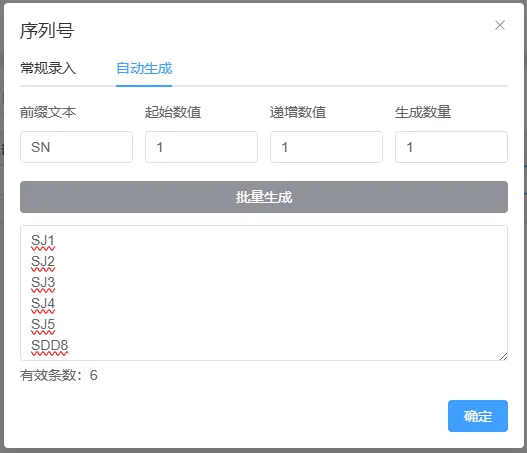Click the 递增数值 field label
The height and width of the screenshot is (453, 527).
coord(298,112)
